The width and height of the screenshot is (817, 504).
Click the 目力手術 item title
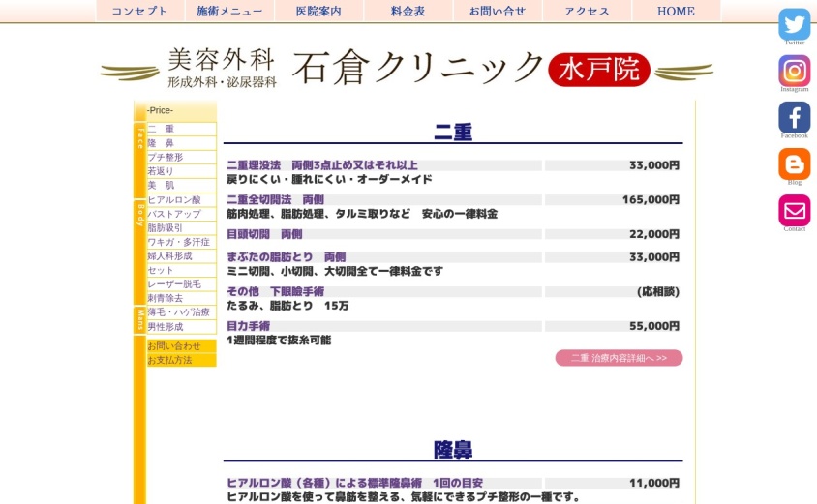point(248,326)
